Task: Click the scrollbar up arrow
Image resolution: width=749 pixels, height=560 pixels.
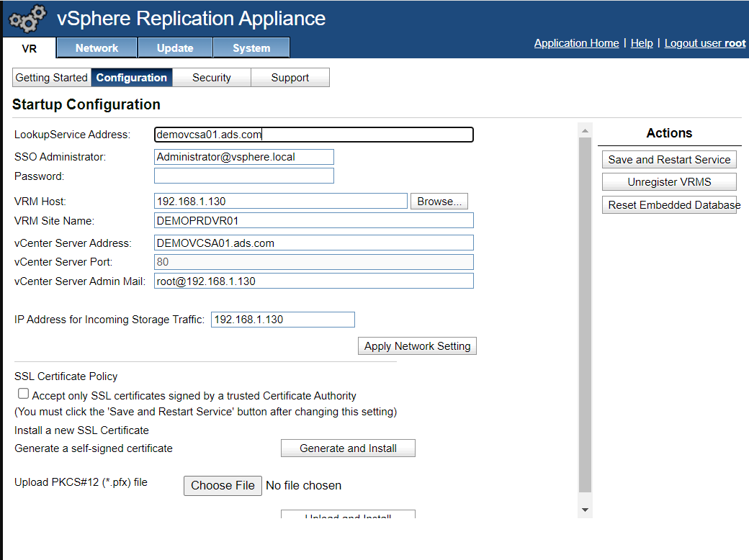Action: coord(585,130)
